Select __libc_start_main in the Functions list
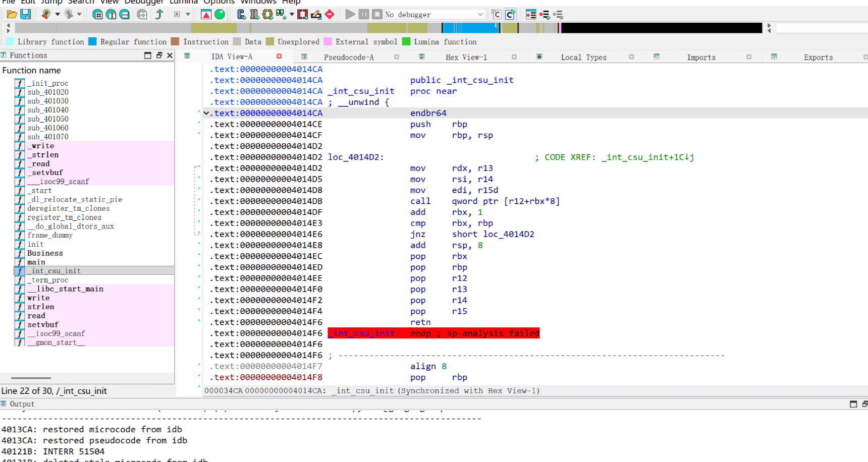Screen dimensions: 868x462 65,289
